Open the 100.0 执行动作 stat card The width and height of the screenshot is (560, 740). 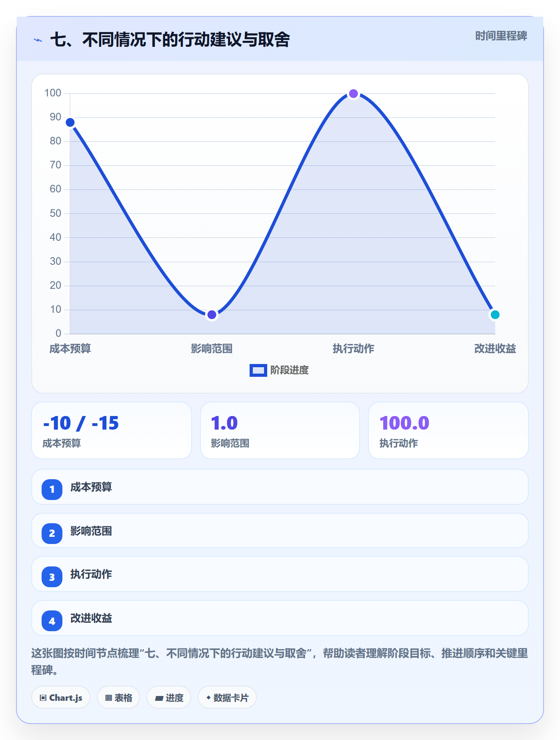point(448,430)
